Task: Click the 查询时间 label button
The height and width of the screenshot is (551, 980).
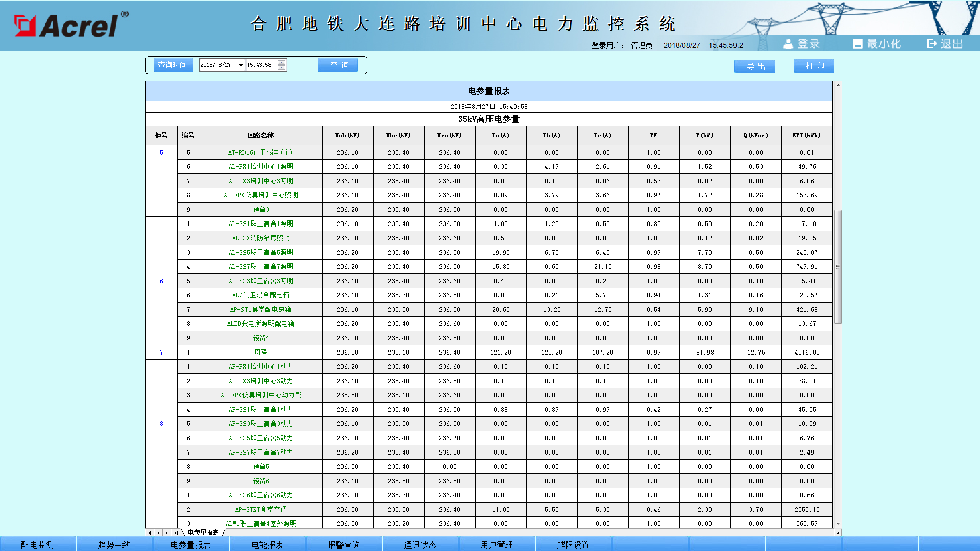Action: coord(173,65)
